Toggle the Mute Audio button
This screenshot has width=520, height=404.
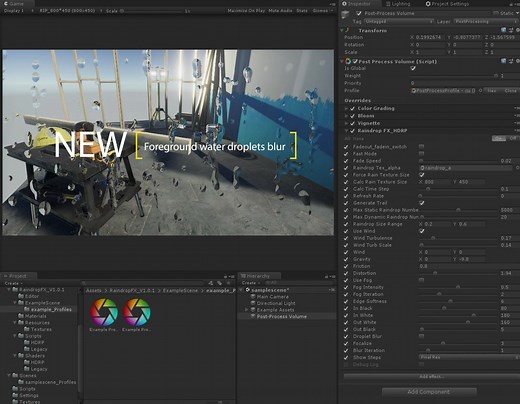tap(280, 11)
